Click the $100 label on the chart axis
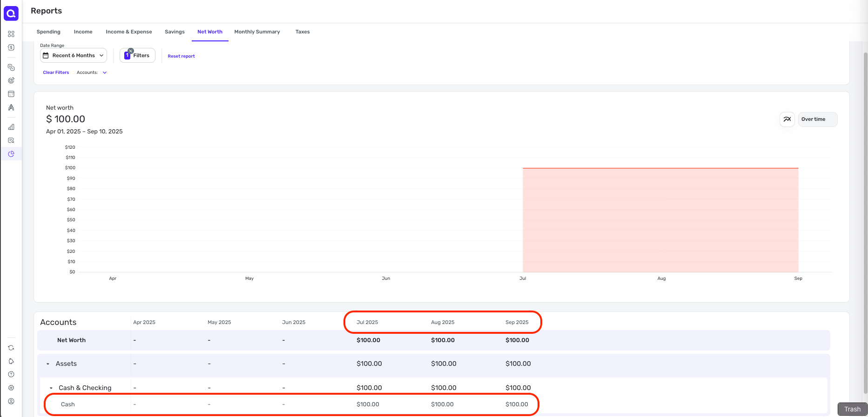The height and width of the screenshot is (417, 868). click(x=70, y=168)
